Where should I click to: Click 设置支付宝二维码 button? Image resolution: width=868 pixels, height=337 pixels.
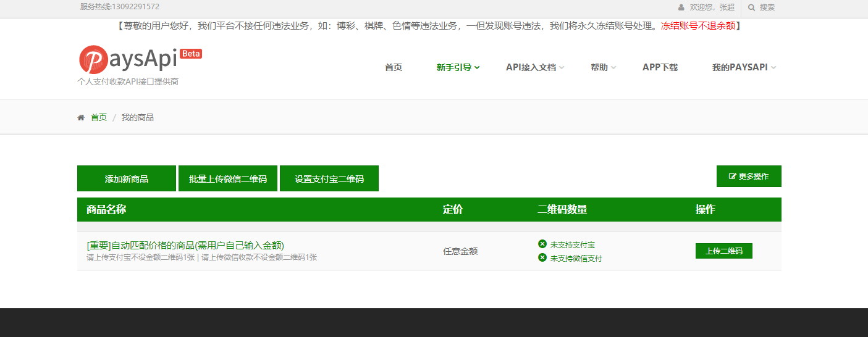(329, 178)
